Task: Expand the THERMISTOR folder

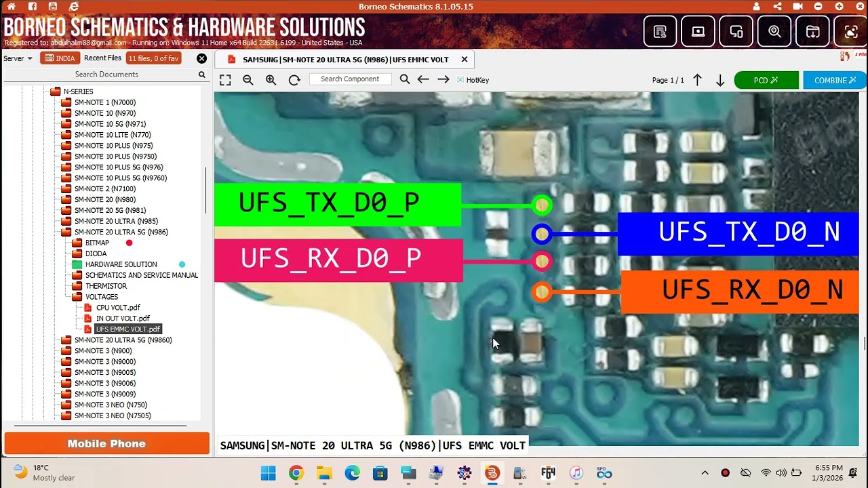Action: [77, 286]
